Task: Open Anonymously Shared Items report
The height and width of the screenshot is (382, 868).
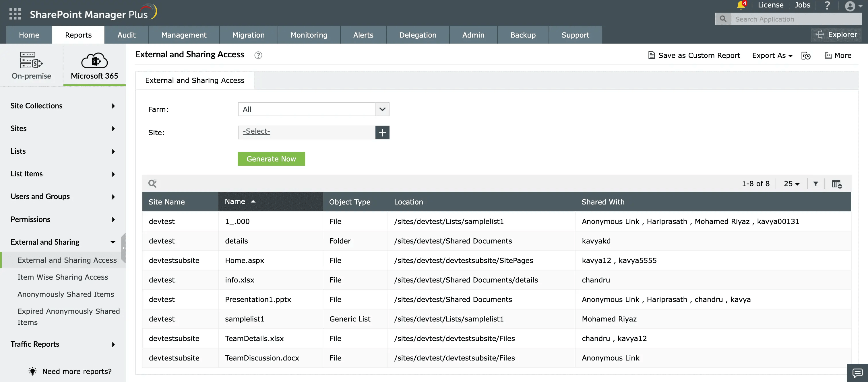Action: 66,294
